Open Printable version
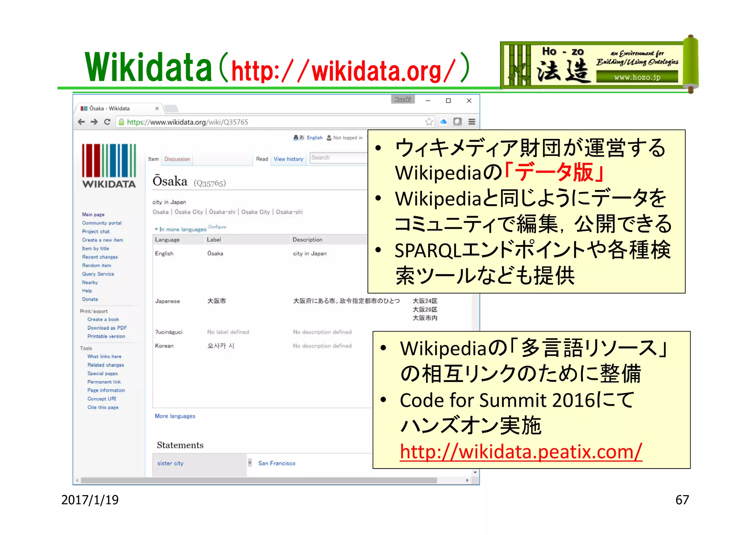Screen dimensions: 756x535 [106, 337]
